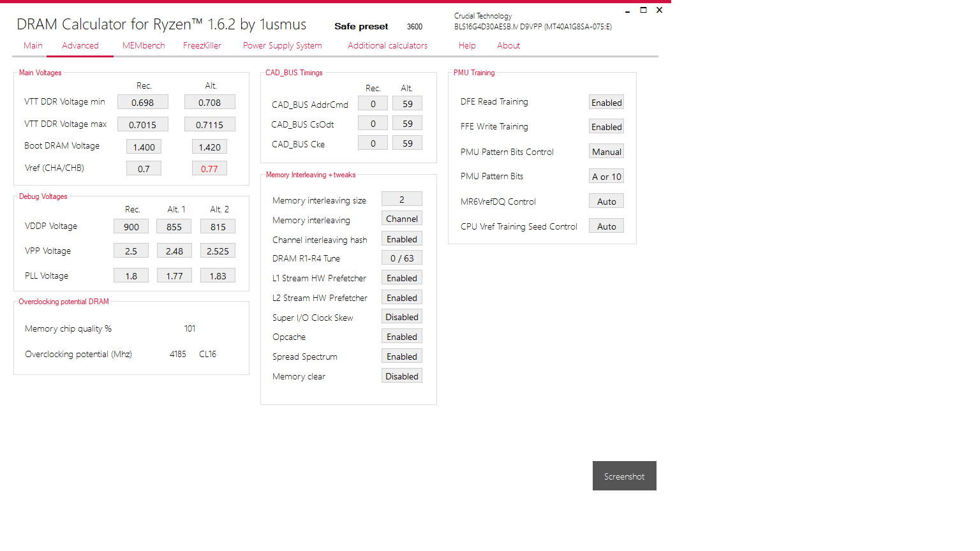Click MR6VrefDQ Control Auto value
Image resolution: width=980 pixels, height=551 pixels.
(606, 201)
